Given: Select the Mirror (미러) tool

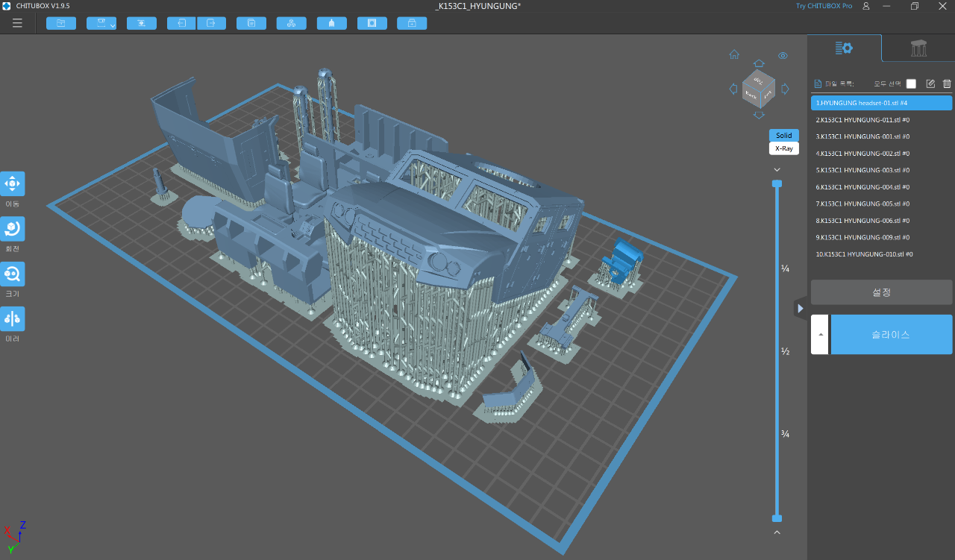Looking at the screenshot, I should [x=13, y=318].
